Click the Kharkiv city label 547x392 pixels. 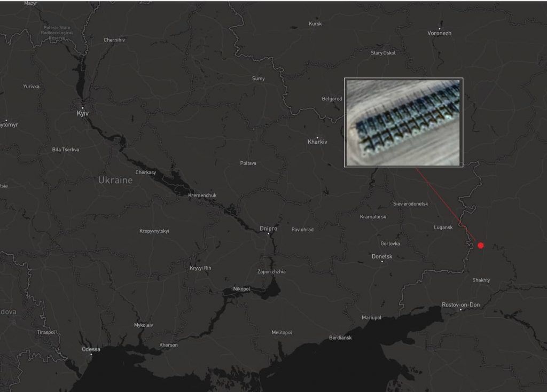(317, 142)
